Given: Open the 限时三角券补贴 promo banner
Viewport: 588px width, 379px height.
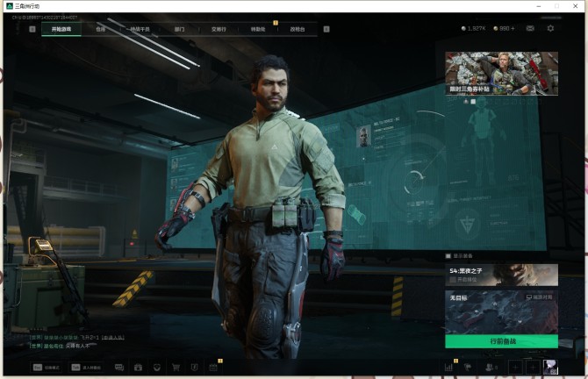Looking at the screenshot, I should tap(501, 74).
